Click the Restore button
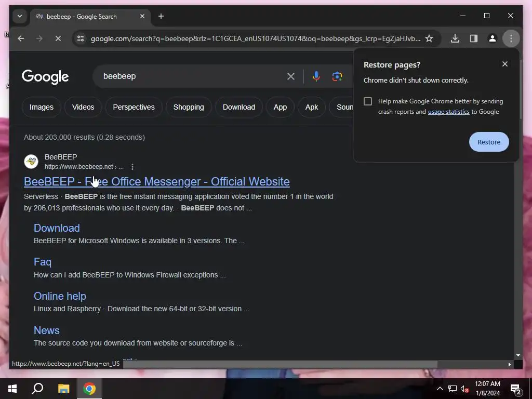The image size is (532, 399). [x=489, y=142]
